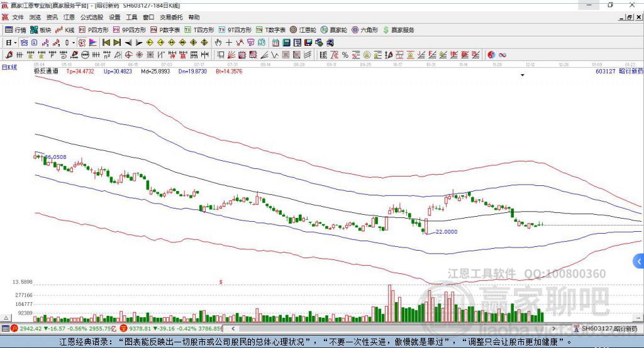Open the 六角形 hexagon tool
Viewport: 644px width, 348px height.
pyautogui.click(x=365, y=30)
